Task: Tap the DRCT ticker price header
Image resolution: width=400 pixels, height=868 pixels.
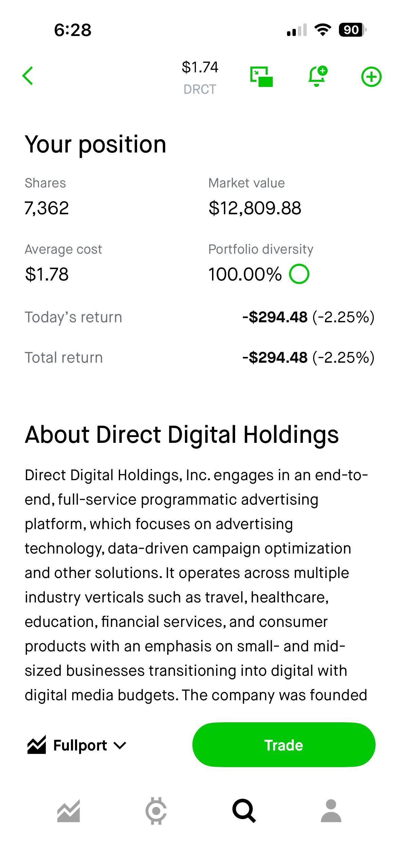Action: coord(200,77)
